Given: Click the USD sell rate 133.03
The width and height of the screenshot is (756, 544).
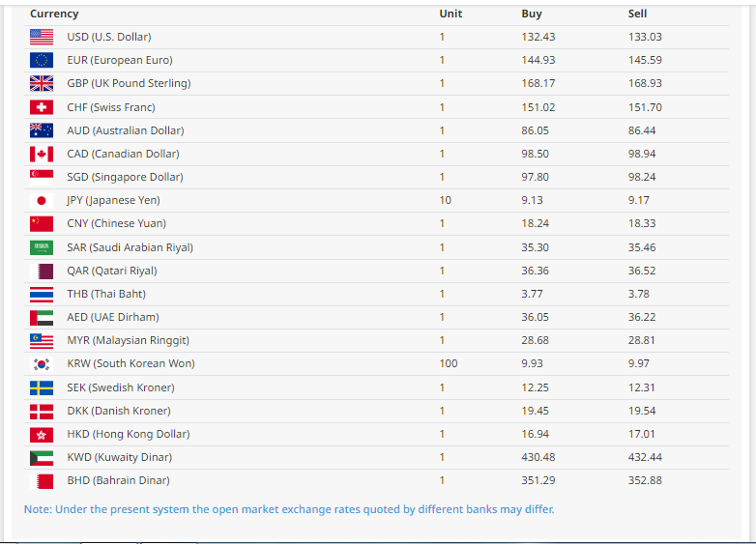Looking at the screenshot, I should pyautogui.click(x=645, y=37).
